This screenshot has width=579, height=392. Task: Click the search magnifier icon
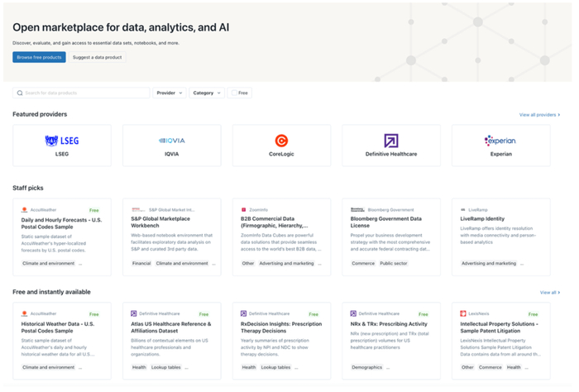tap(20, 93)
